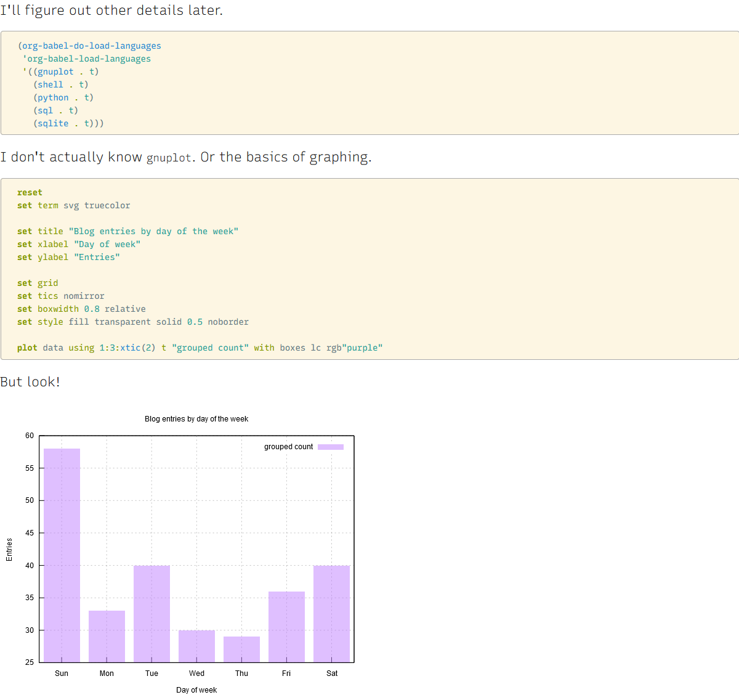Screen dimensions: 739x700
Task: Click the "Sat" x-axis label
Action: tap(332, 674)
